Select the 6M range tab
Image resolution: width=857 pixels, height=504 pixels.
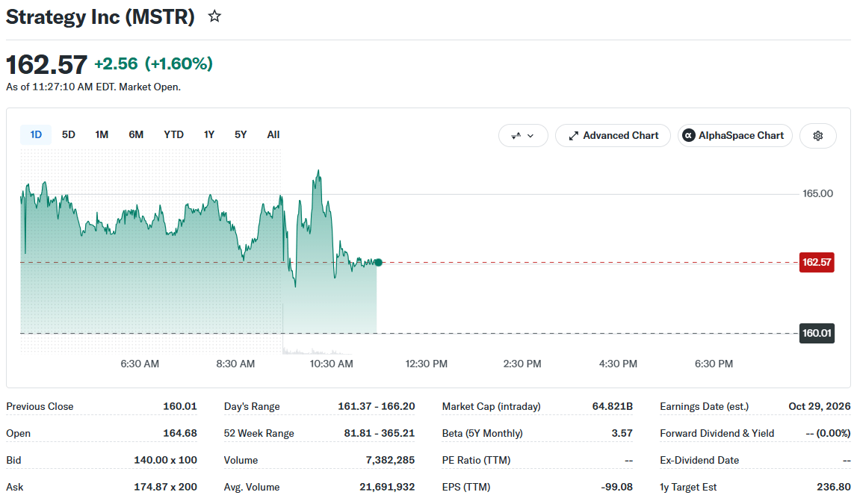click(136, 135)
